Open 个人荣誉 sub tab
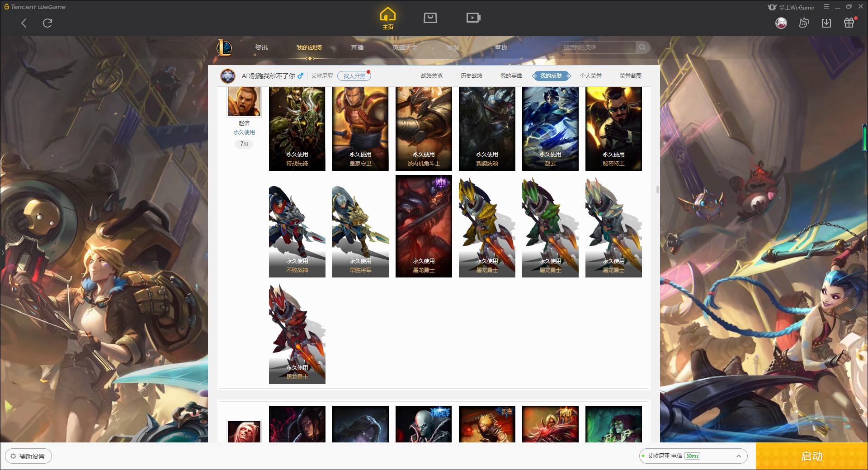The image size is (868, 470). point(591,76)
